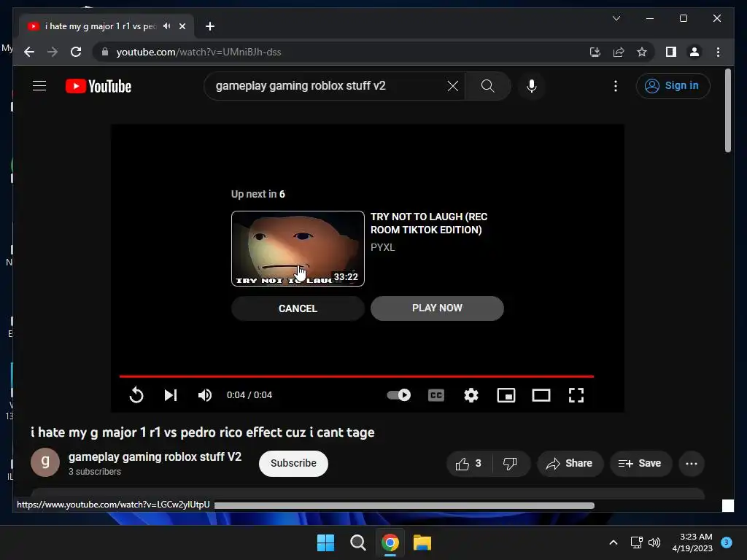Toggle the autoplay switch
The height and width of the screenshot is (560, 747).
399,394
